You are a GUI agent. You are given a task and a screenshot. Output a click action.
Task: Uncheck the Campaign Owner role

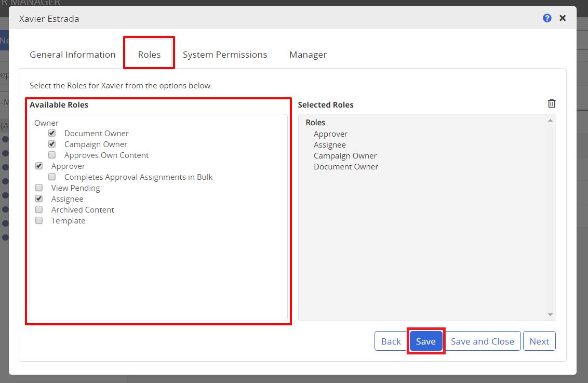pyautogui.click(x=51, y=144)
